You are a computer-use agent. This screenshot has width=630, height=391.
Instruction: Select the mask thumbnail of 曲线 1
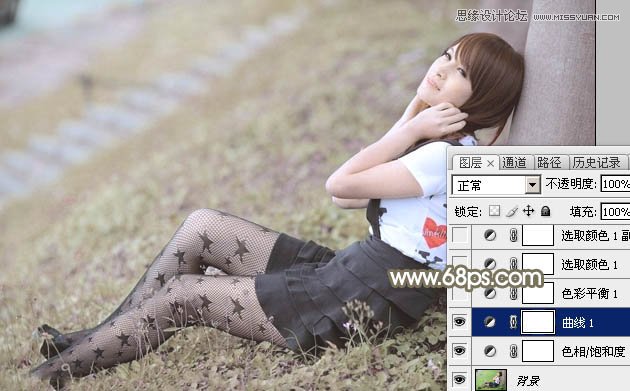tap(538, 322)
